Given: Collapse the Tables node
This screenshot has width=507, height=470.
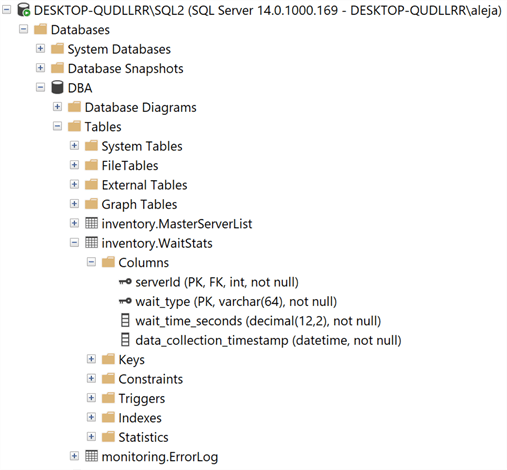Looking at the screenshot, I should point(57,126).
